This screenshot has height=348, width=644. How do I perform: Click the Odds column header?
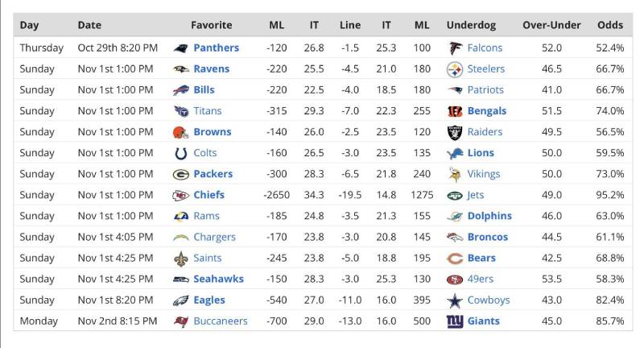pos(610,25)
